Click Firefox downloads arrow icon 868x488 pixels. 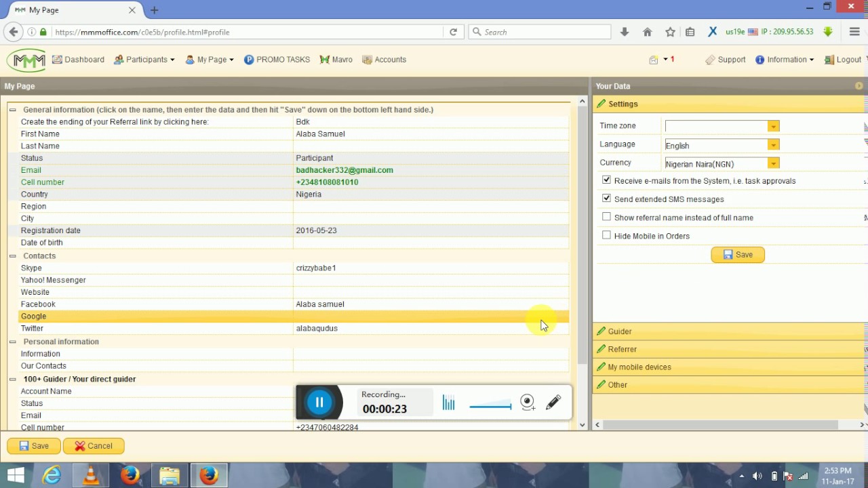tap(625, 32)
